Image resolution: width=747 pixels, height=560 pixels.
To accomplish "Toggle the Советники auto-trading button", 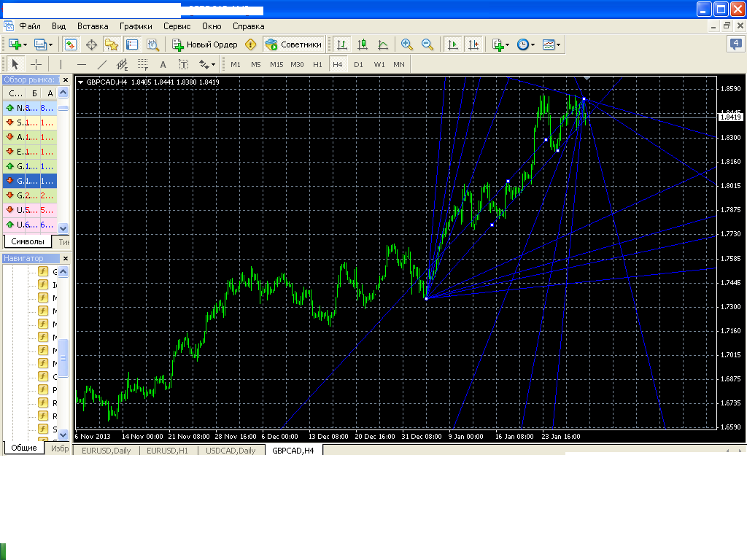I will [x=293, y=44].
